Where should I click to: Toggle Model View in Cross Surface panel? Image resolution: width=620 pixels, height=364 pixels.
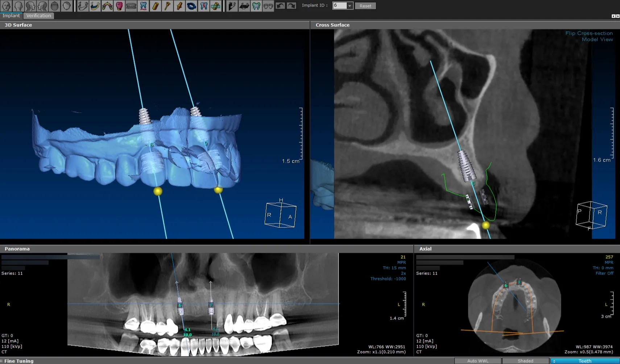click(x=598, y=39)
